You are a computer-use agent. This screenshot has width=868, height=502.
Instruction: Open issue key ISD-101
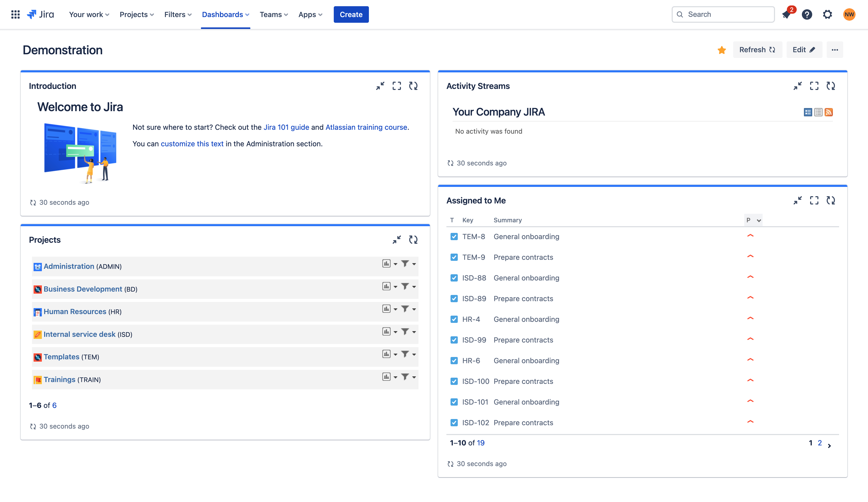(475, 402)
